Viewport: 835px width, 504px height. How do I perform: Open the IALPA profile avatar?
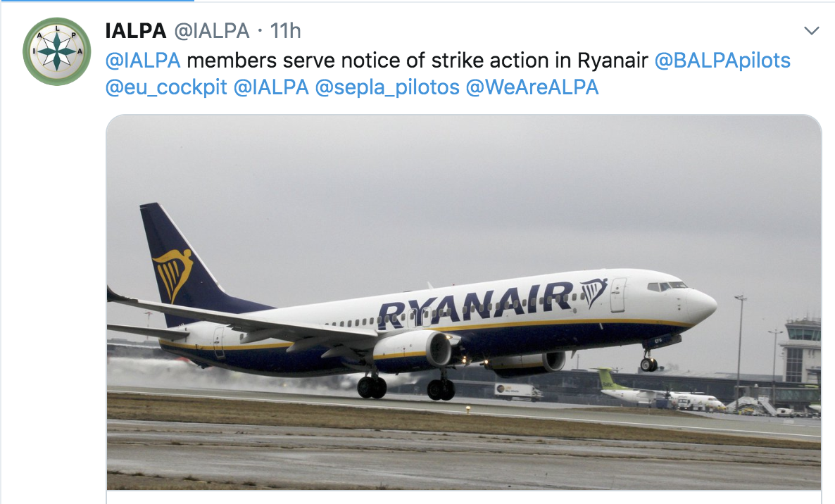(57, 51)
